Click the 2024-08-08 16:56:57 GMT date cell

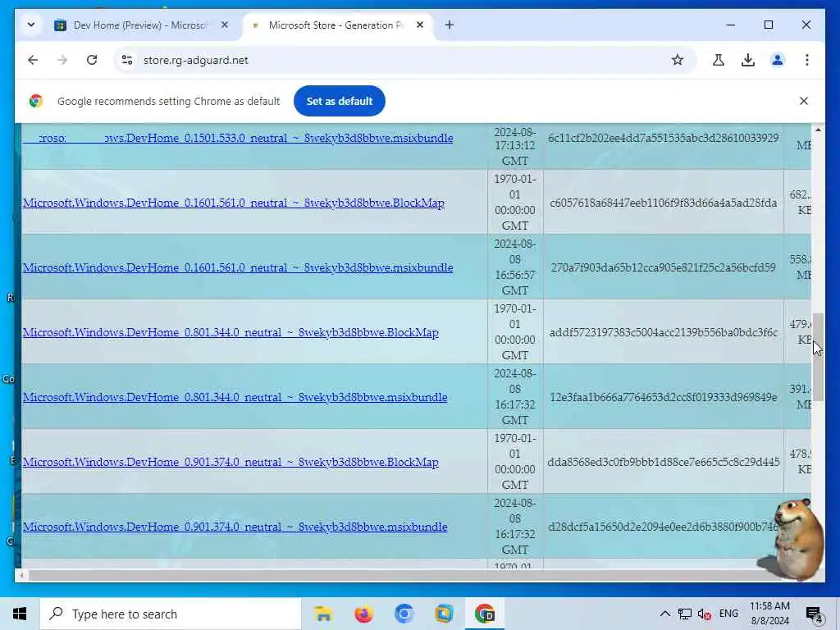[x=515, y=267]
